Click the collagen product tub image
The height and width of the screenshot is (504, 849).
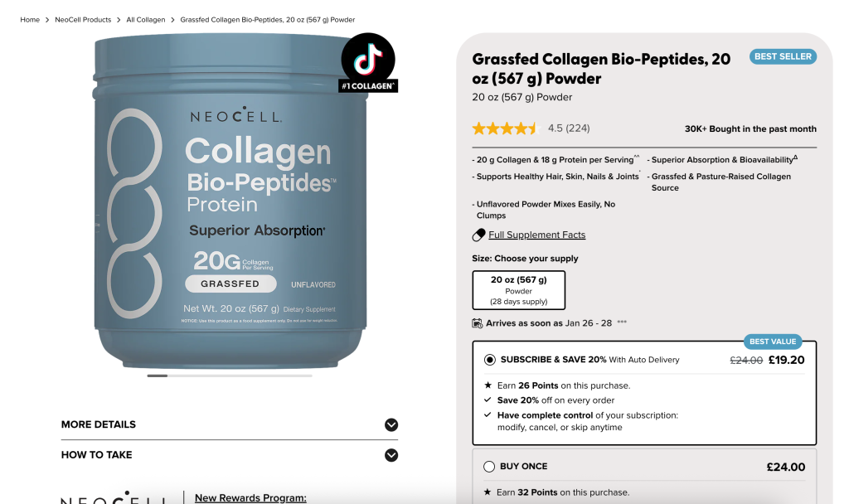click(x=230, y=201)
